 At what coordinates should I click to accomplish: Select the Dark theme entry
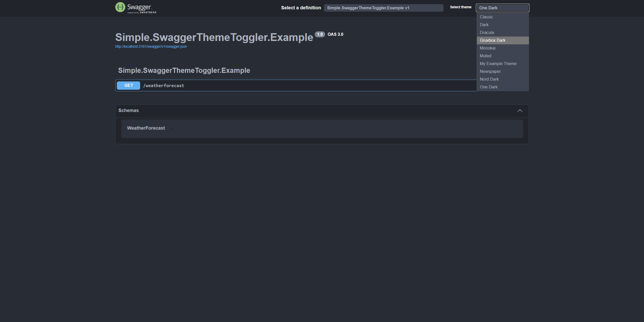point(484,25)
